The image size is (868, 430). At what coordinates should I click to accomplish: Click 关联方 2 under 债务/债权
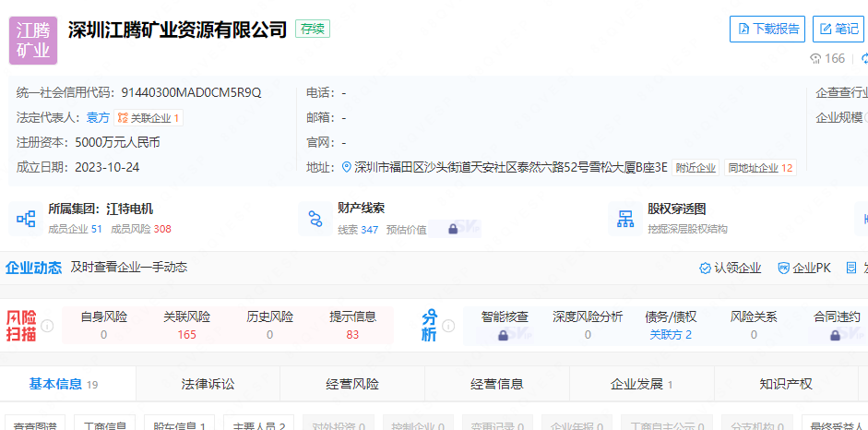point(671,335)
